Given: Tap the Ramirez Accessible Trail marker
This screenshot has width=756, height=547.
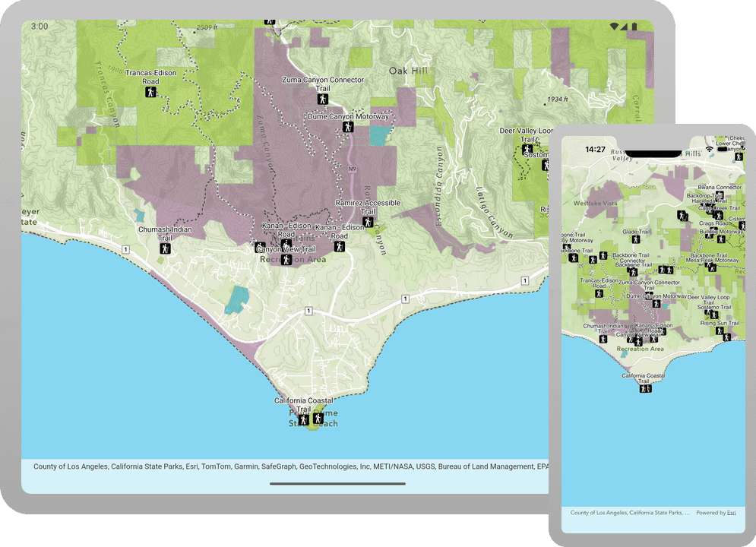Looking at the screenshot, I should click(x=368, y=223).
